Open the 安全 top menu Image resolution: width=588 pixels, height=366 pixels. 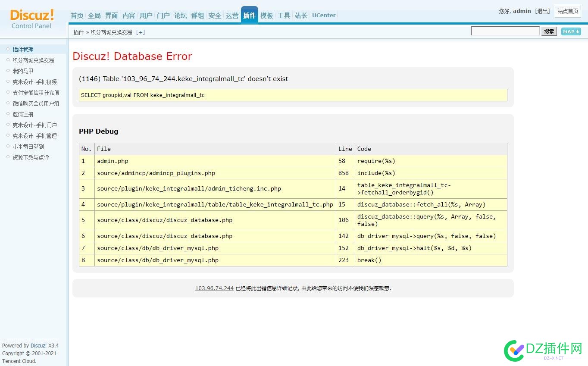[215, 16]
